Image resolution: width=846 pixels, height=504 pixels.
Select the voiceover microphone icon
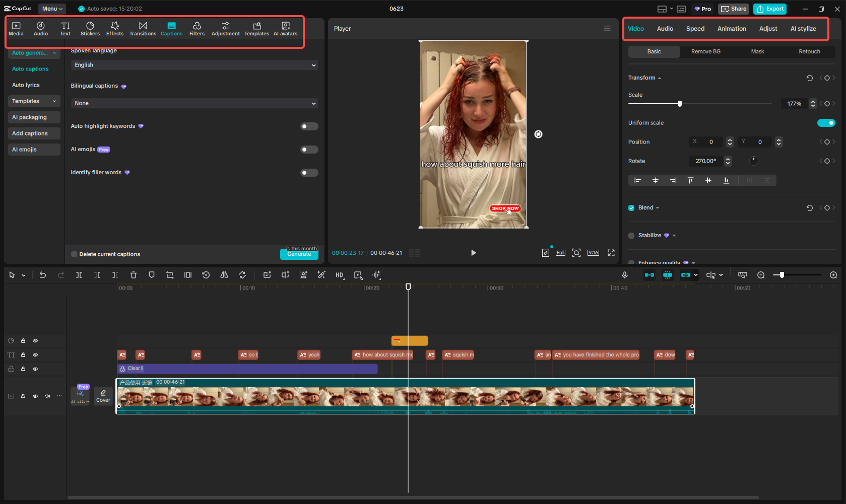625,275
